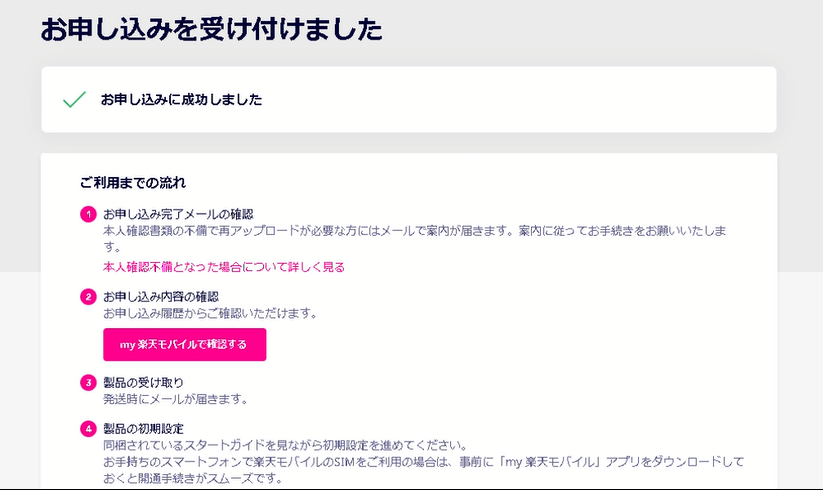Open the 本人確認不備となった場合について詳しく見る link

[224, 267]
